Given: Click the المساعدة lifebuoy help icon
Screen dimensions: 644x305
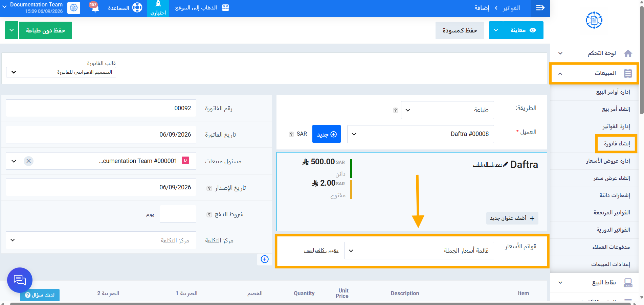Looking at the screenshot, I should [137, 7].
